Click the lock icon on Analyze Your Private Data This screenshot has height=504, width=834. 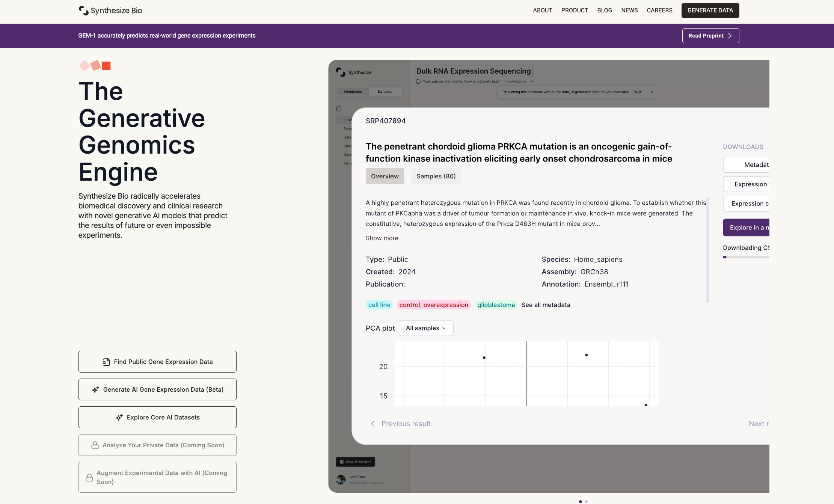click(x=95, y=445)
